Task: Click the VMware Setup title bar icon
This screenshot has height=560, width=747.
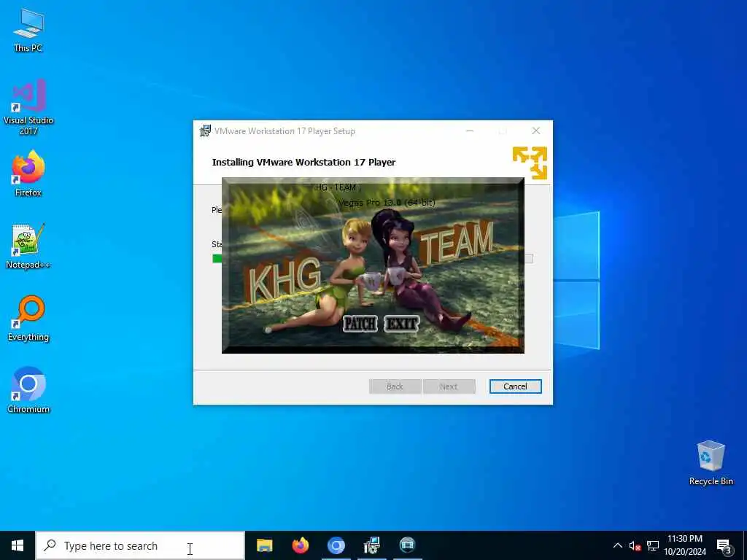Action: tap(205, 131)
